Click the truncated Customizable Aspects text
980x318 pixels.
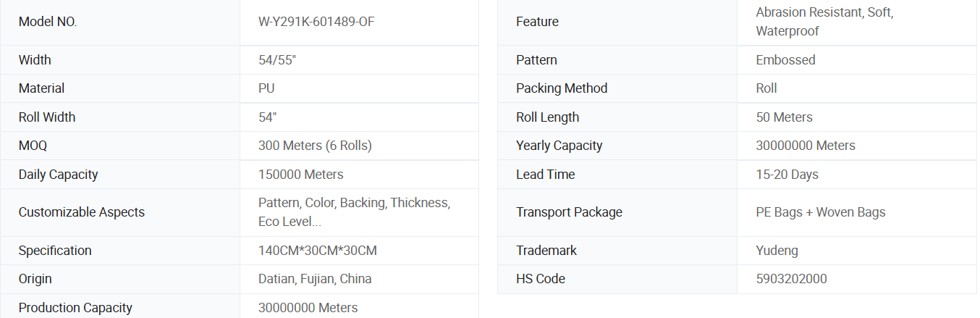pos(354,212)
